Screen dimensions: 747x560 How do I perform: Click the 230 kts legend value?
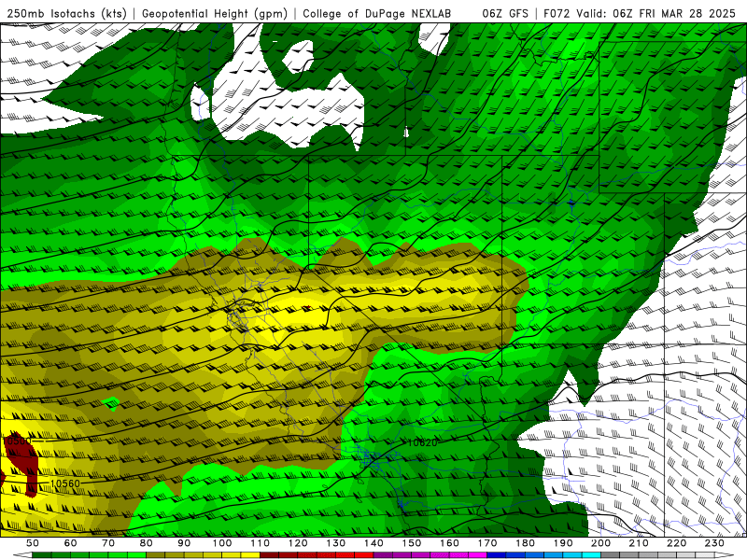click(x=714, y=543)
